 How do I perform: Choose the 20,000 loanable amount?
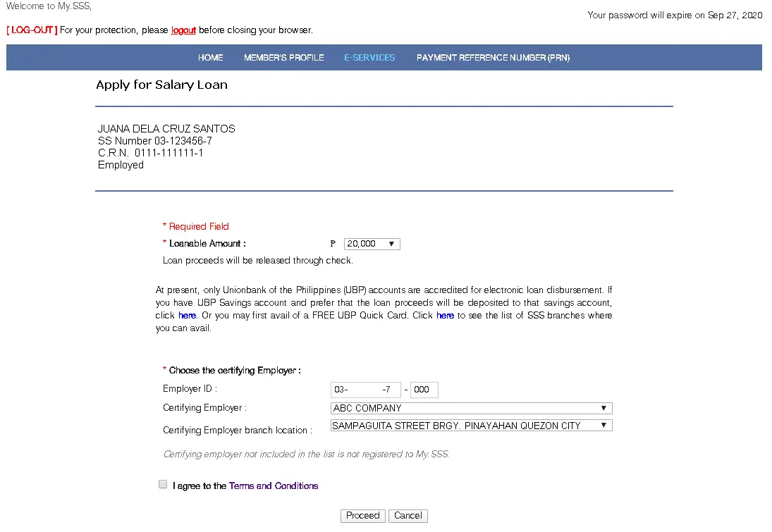pos(372,243)
